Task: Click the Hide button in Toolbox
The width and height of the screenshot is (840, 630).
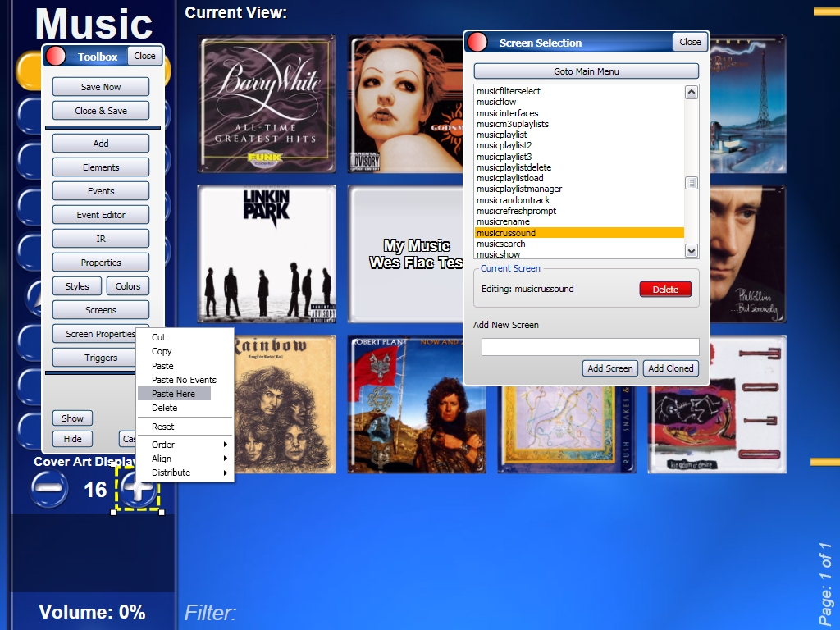Action: 72,439
